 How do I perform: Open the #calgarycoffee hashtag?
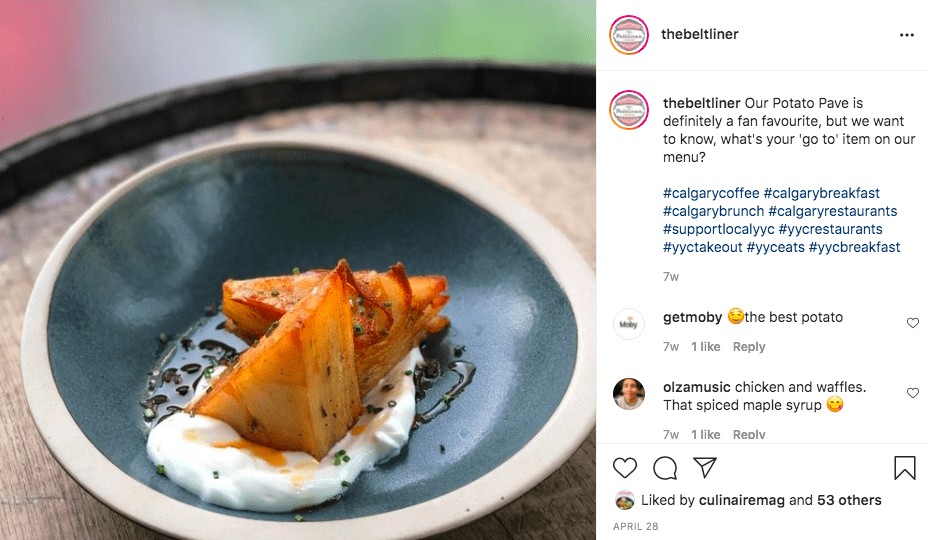(710, 193)
